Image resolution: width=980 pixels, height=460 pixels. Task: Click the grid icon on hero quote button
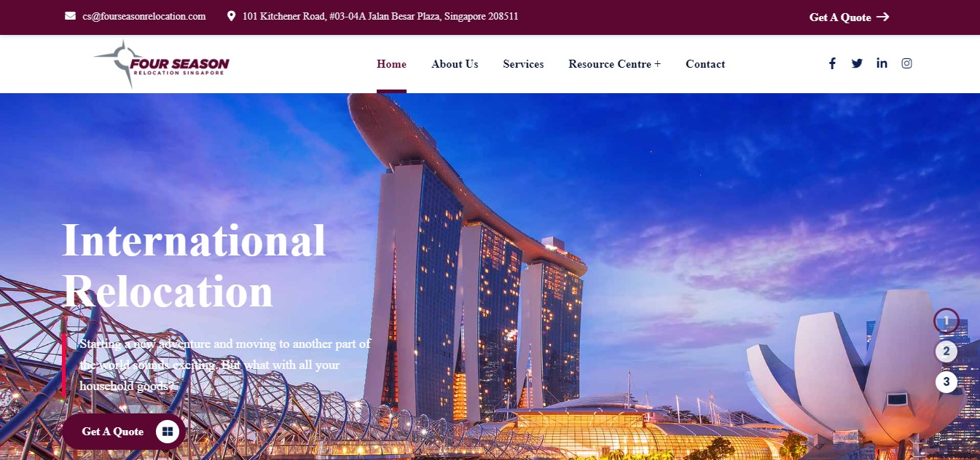(168, 432)
